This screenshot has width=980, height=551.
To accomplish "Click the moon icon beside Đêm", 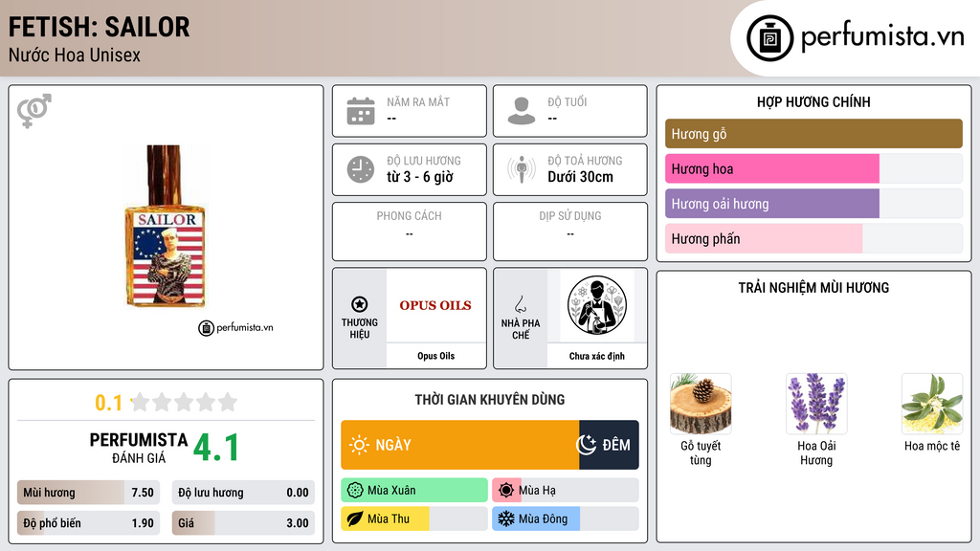I will (587, 445).
